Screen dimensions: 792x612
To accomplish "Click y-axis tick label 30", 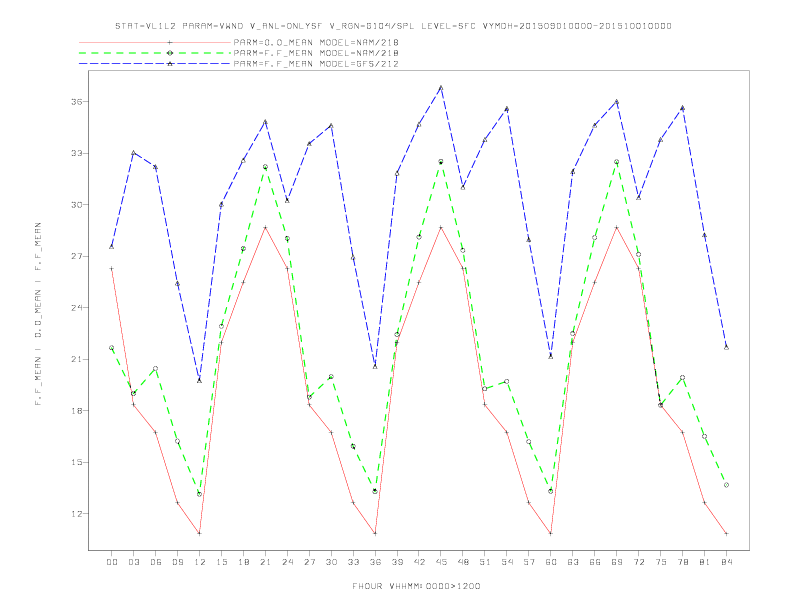I will [x=77, y=205].
